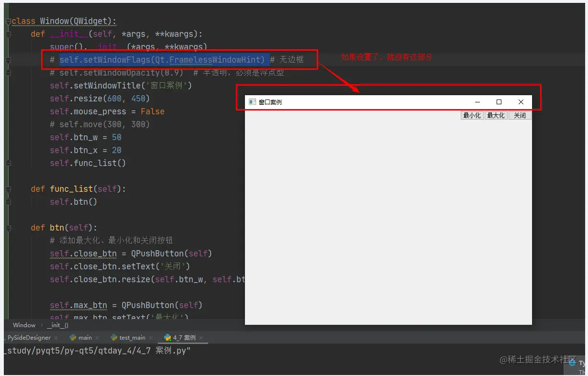This screenshot has width=588, height=376.
Task: Collapse the def func_list fold marker
Action: 8,189
